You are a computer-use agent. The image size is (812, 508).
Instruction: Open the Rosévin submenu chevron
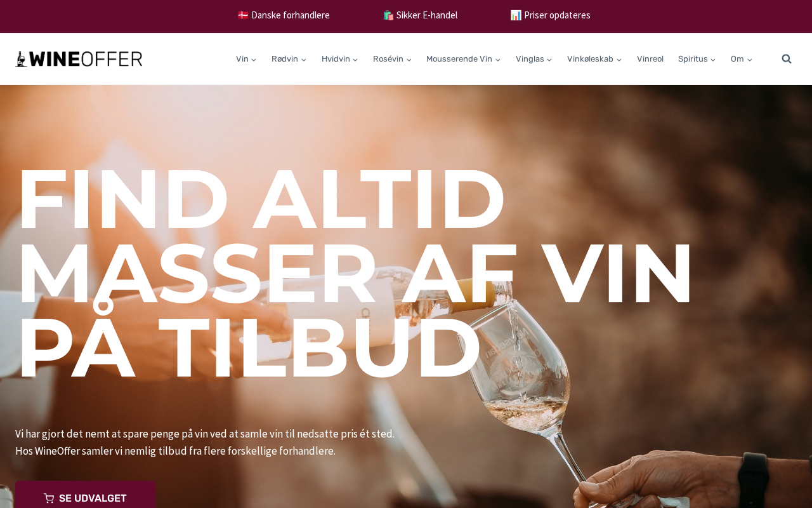(409, 60)
